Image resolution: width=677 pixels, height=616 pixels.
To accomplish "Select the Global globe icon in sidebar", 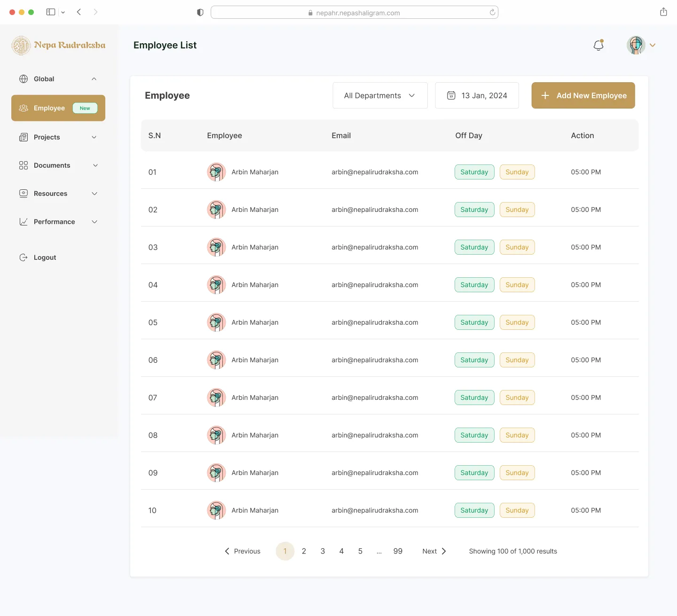I will pyautogui.click(x=24, y=79).
